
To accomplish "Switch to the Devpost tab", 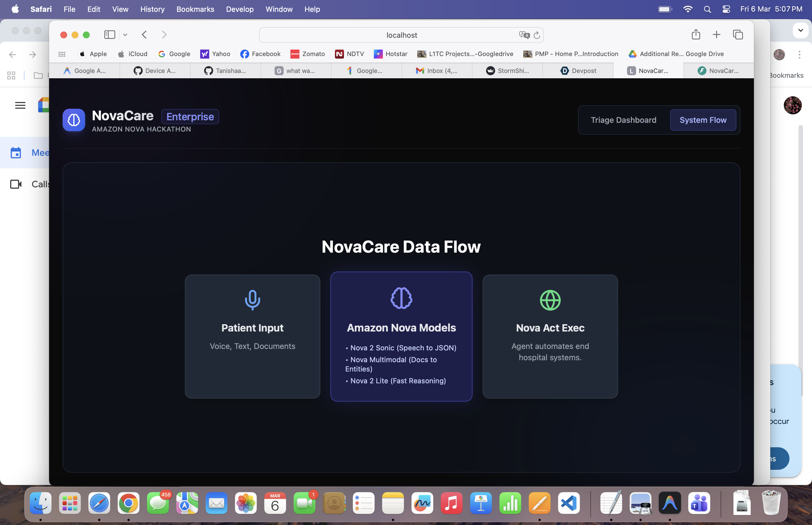I will coord(578,71).
